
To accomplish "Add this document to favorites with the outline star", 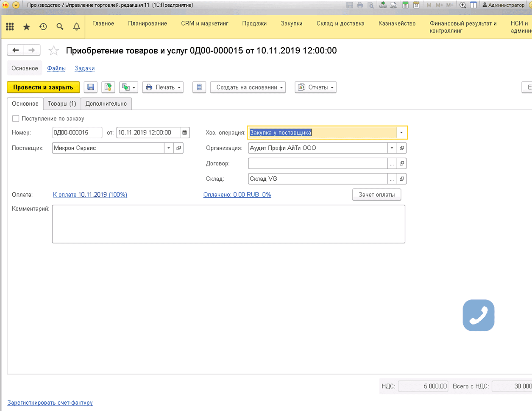I will (x=54, y=50).
